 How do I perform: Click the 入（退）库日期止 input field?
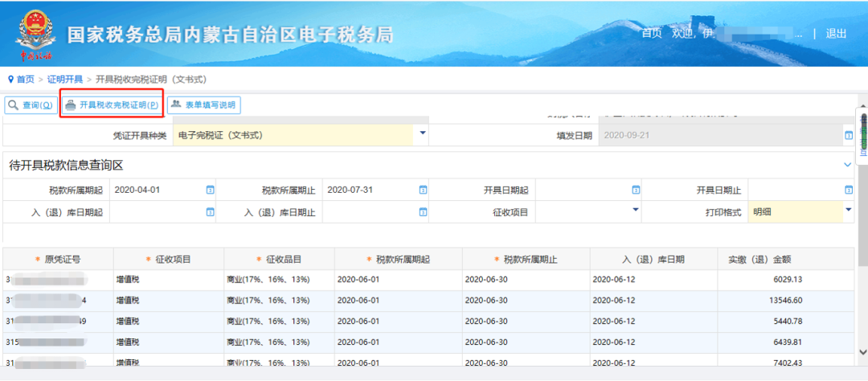tap(371, 212)
